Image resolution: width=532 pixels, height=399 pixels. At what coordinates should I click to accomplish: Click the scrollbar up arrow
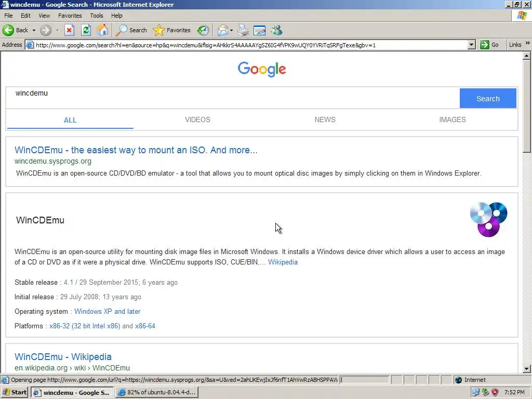point(527,56)
